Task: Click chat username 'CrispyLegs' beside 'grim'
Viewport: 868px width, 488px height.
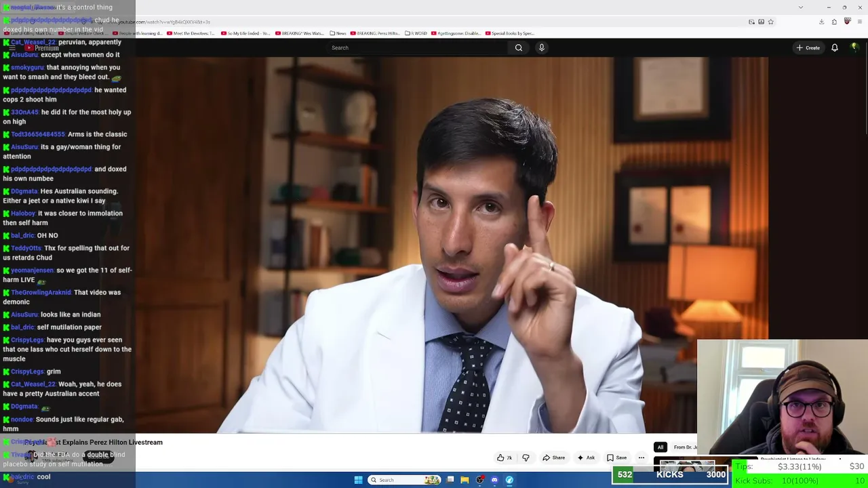Action: tap(27, 372)
